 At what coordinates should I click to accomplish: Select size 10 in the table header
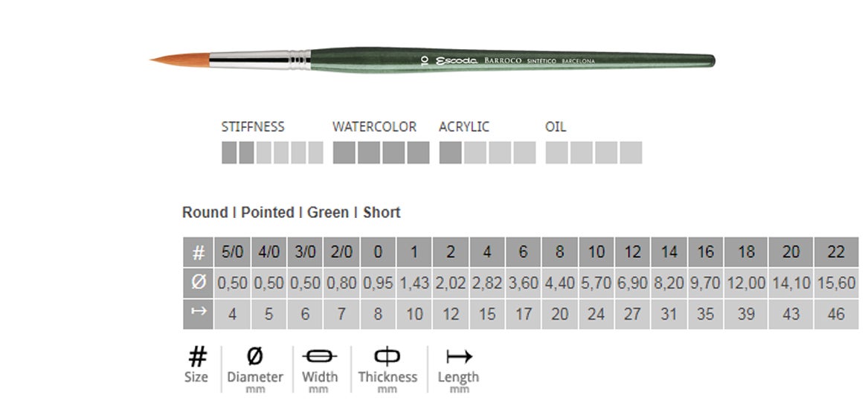click(x=596, y=253)
